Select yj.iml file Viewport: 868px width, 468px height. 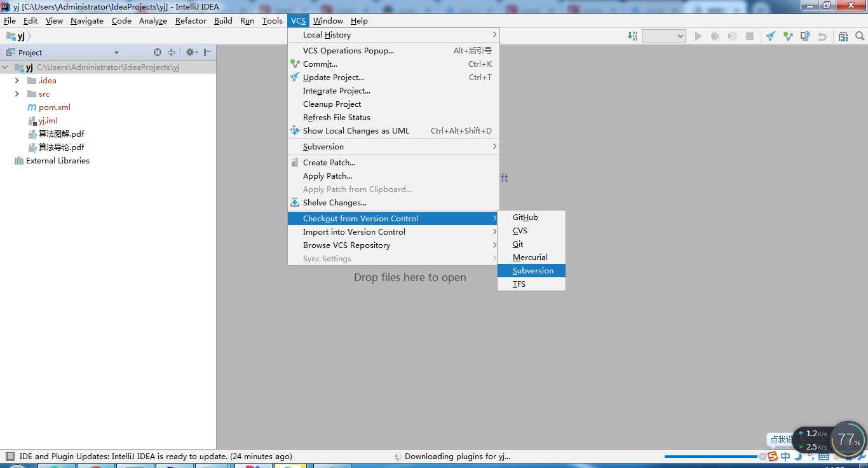48,121
